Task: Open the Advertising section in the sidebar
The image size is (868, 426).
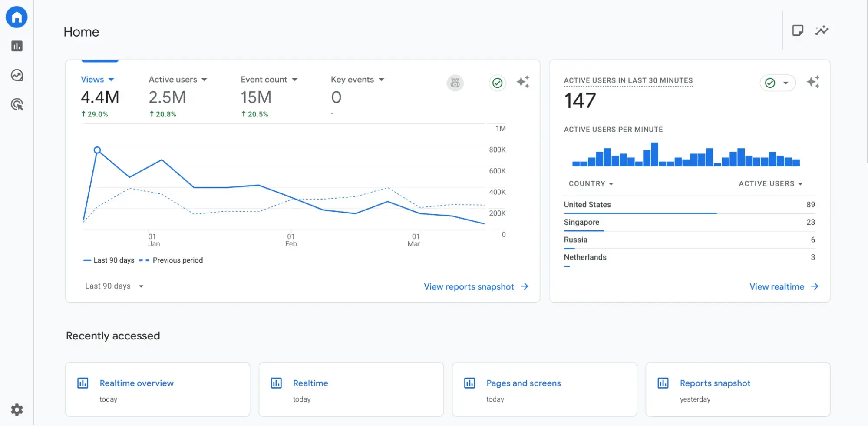Action: point(17,104)
